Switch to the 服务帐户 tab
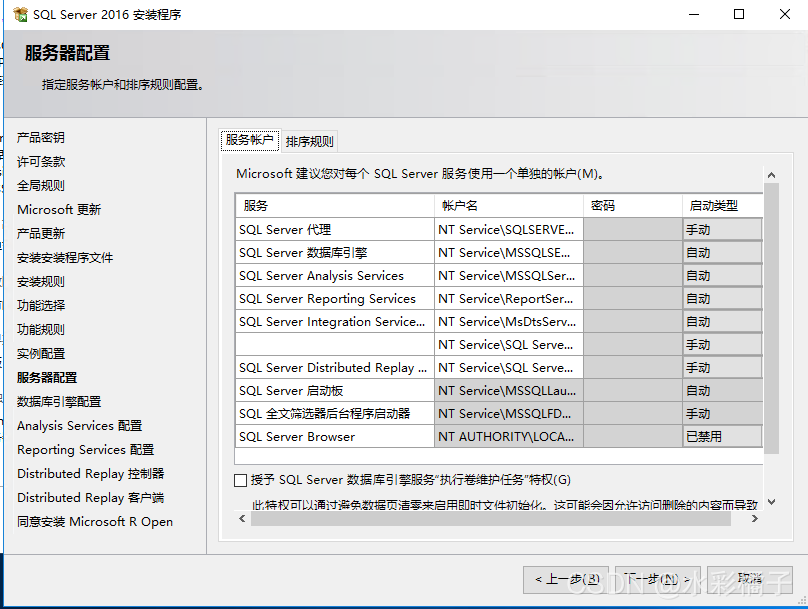Screen dimensions: 808x609 pos(250,140)
